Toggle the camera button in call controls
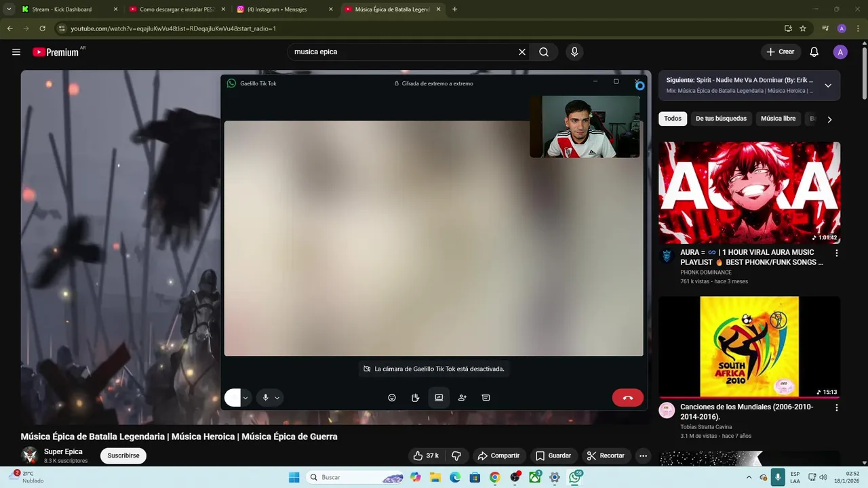The height and width of the screenshot is (488, 868). (233, 398)
